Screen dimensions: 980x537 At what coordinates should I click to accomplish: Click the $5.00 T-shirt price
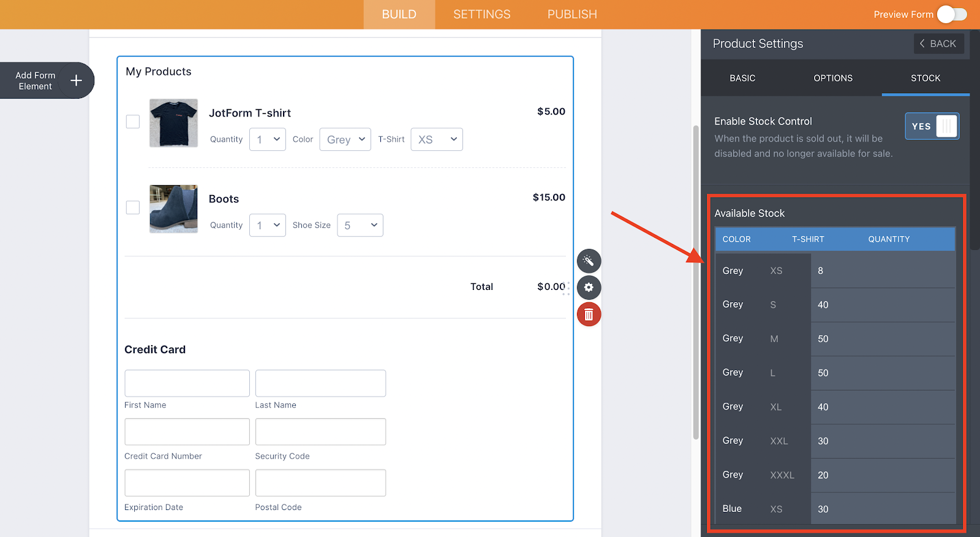[x=551, y=112]
